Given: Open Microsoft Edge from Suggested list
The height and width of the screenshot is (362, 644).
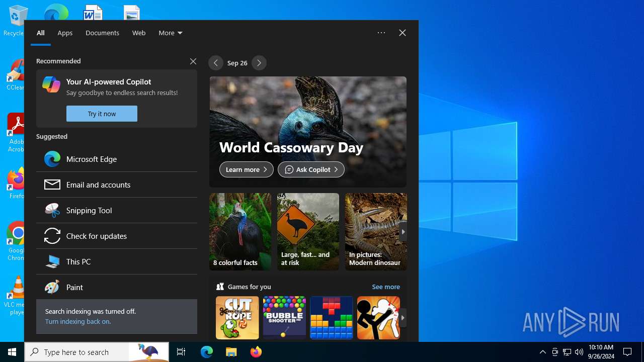Looking at the screenshot, I should point(117,159).
